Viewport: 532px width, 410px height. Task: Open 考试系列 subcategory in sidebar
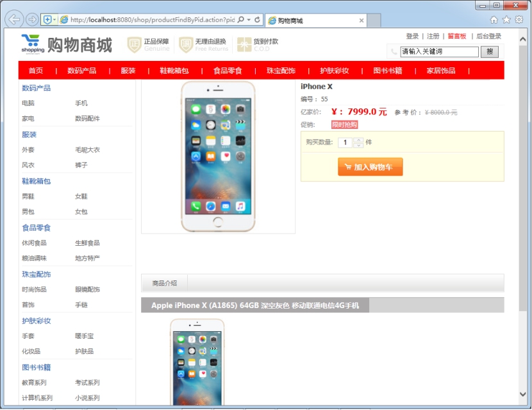pyautogui.click(x=88, y=382)
